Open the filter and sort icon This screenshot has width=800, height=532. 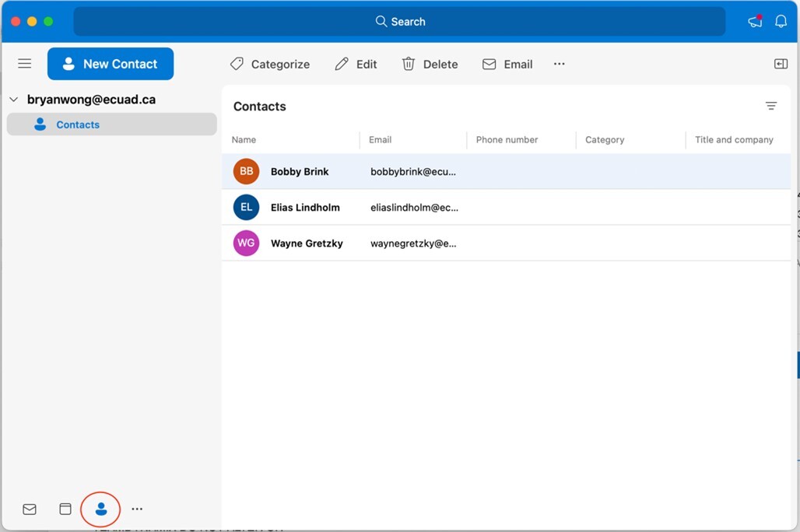(771, 106)
